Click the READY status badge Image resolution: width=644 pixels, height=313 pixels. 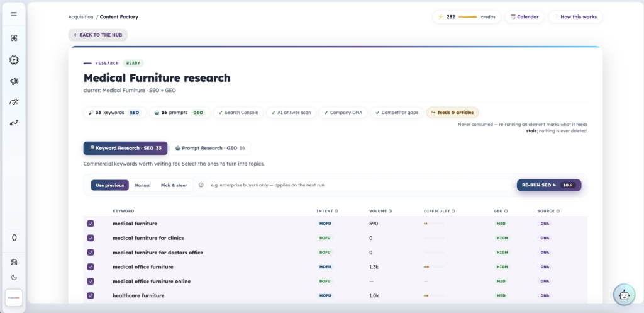[133, 64]
